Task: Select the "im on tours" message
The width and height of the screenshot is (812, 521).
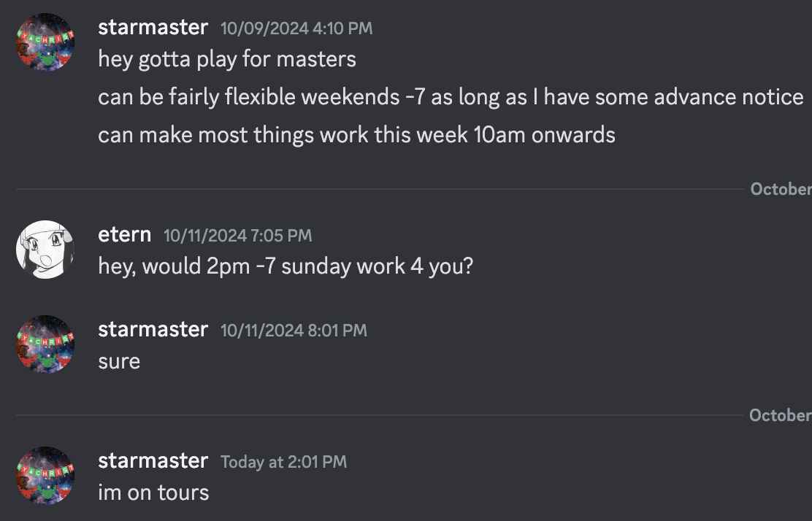Action: click(153, 493)
